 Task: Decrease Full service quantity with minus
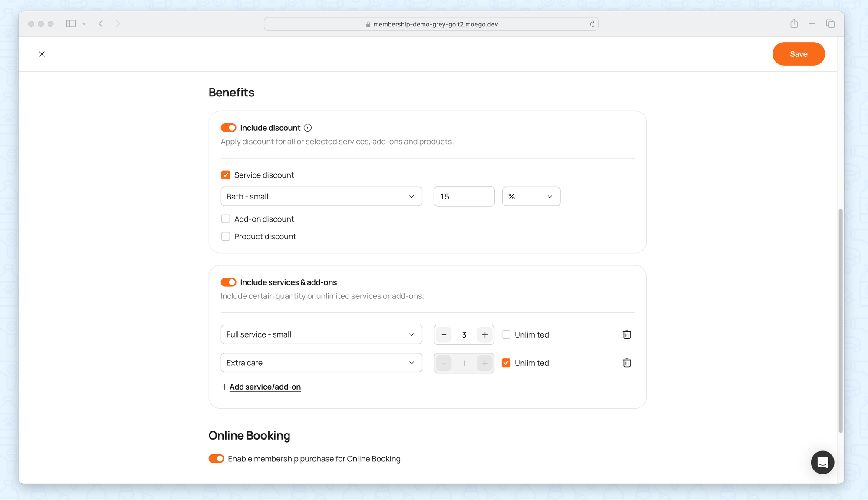444,335
